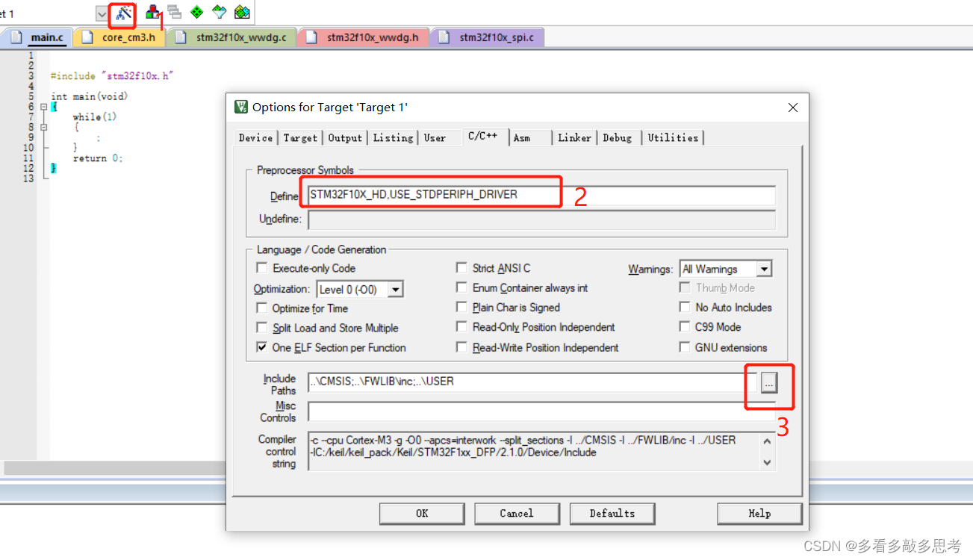Viewport: 973px width, 560px height.
Task: Switch to the Listing tab
Action: [393, 138]
